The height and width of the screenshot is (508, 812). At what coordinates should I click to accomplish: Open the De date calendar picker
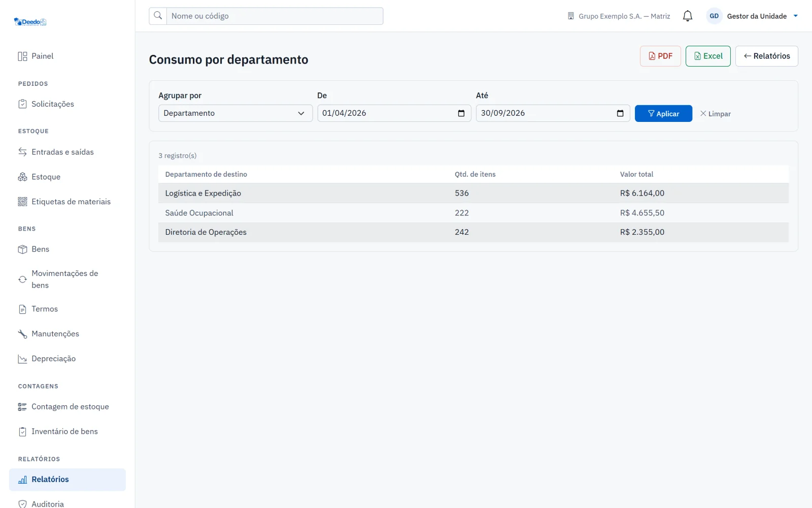(x=461, y=113)
